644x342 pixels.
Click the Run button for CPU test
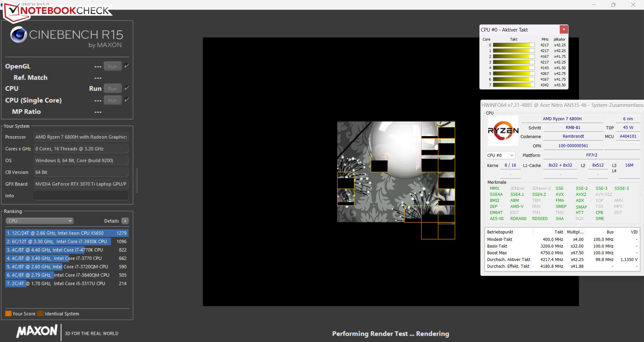click(x=112, y=88)
